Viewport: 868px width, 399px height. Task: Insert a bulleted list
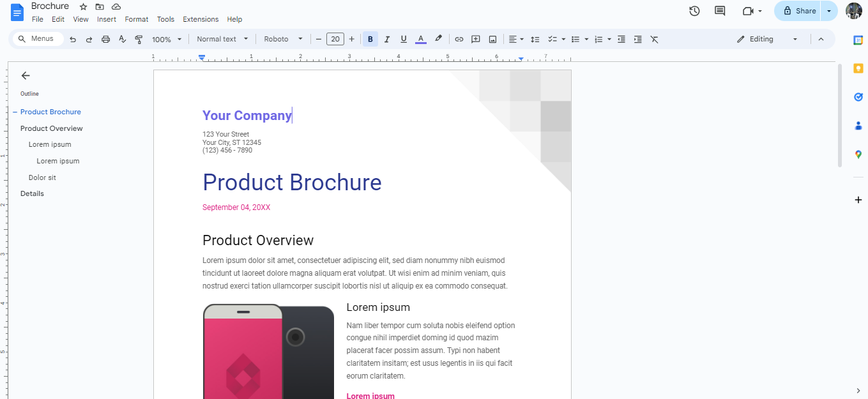click(x=575, y=39)
